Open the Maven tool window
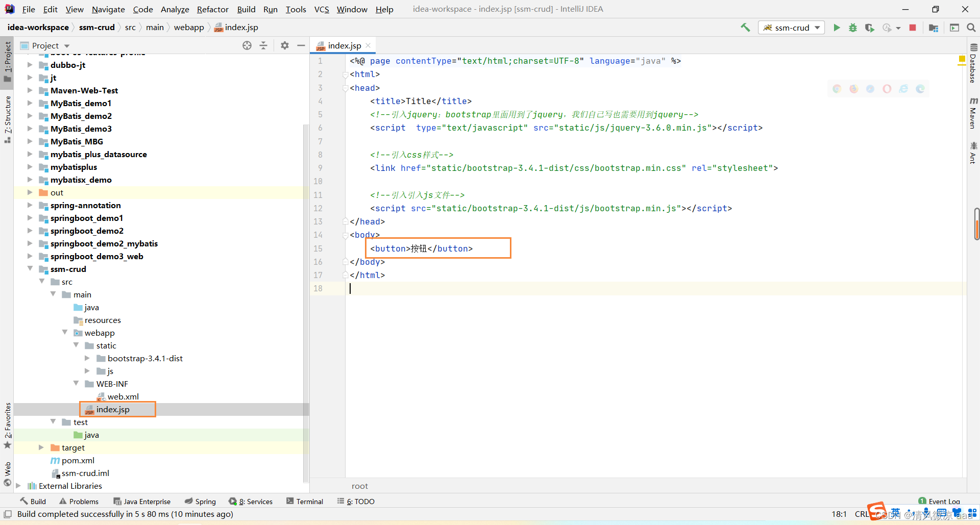Image resolution: width=980 pixels, height=525 pixels. [973, 113]
